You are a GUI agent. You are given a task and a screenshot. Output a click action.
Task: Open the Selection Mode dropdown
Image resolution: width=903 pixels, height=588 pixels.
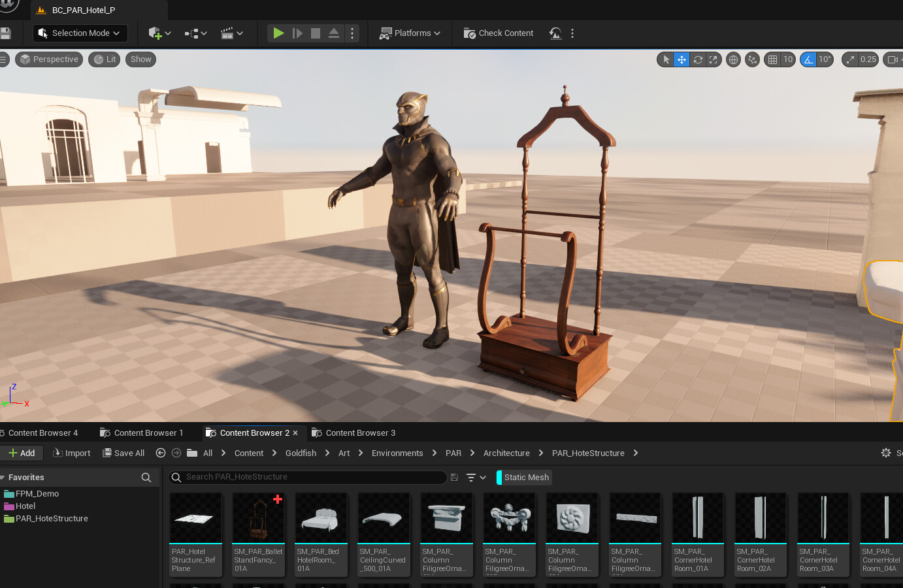pos(80,33)
